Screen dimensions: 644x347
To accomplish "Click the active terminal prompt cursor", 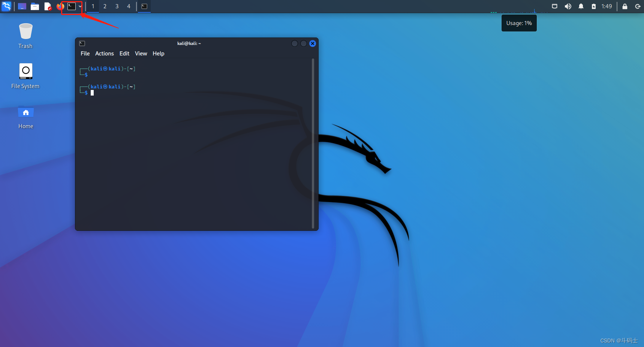I will click(92, 93).
